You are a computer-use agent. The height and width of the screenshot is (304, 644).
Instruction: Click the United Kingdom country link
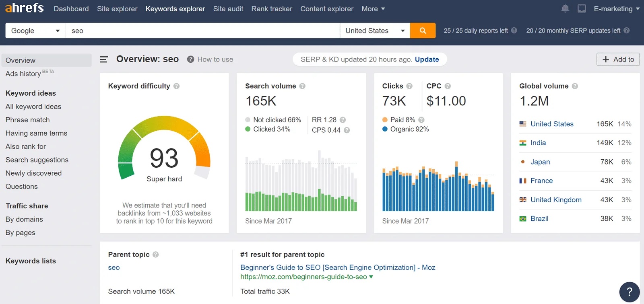point(556,200)
